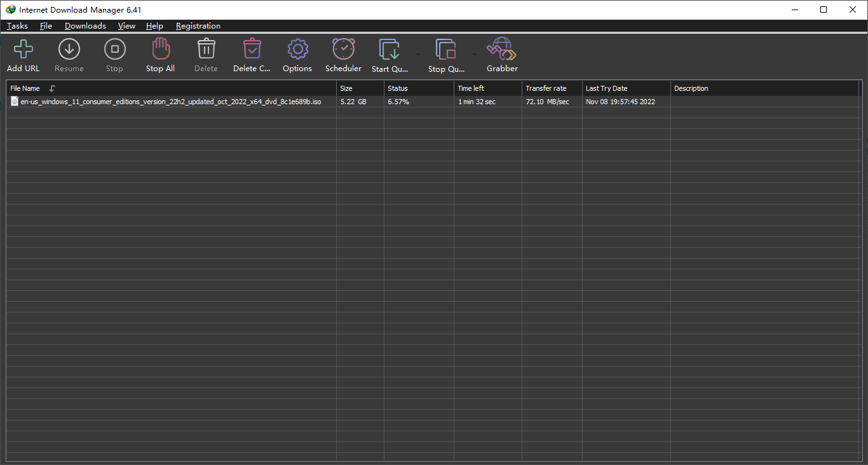868x465 pixels.
Task: Sort list by Transfer rate column
Action: (546, 88)
